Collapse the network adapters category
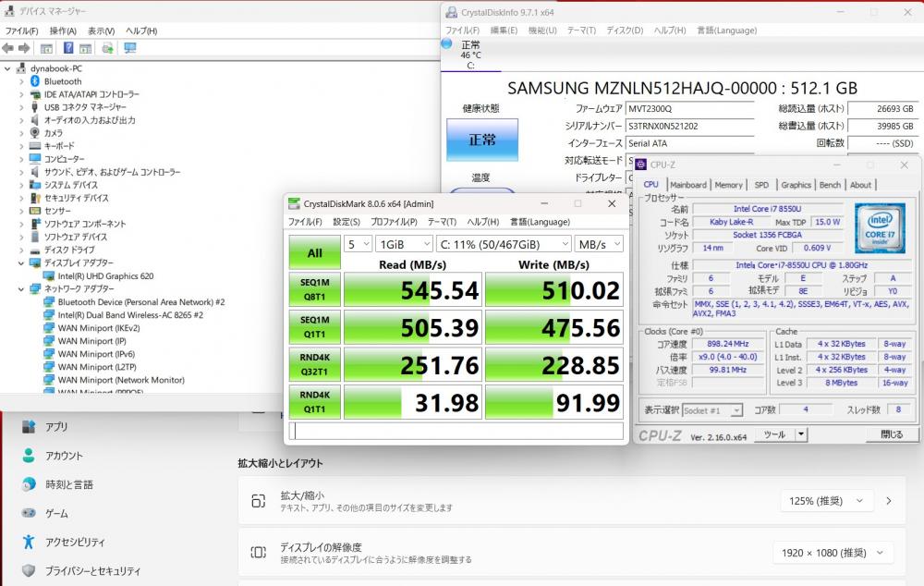The width and height of the screenshot is (924, 586). pos(21,288)
